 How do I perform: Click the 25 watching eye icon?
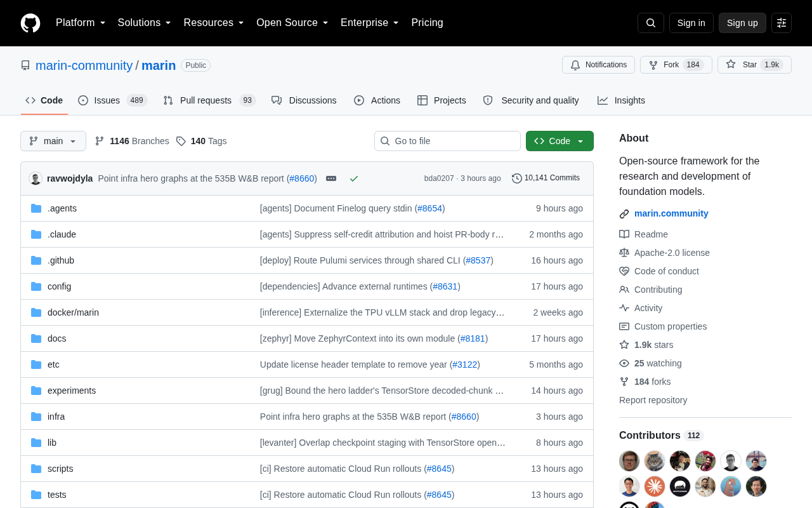coord(624,363)
